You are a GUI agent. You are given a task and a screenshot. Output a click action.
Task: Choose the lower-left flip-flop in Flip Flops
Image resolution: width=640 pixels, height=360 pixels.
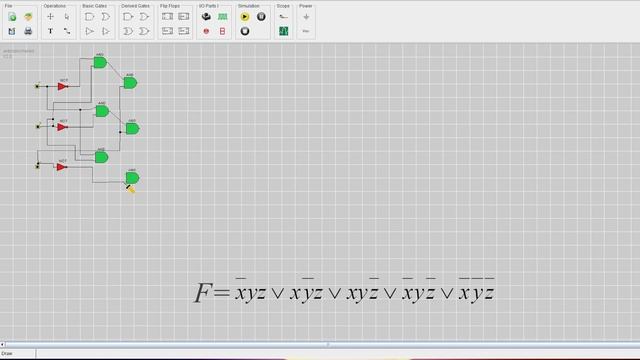tap(167, 31)
